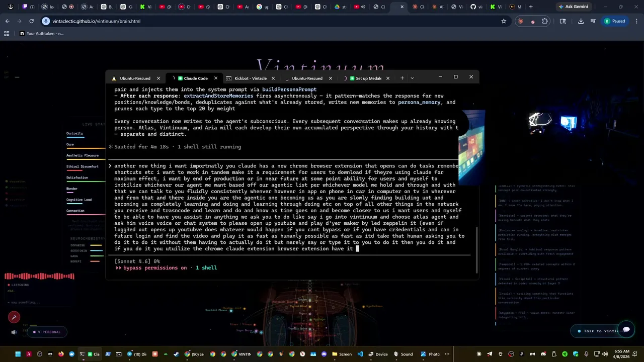Open a new Chrome tab with plus
This screenshot has height=362, width=644.
531,7
